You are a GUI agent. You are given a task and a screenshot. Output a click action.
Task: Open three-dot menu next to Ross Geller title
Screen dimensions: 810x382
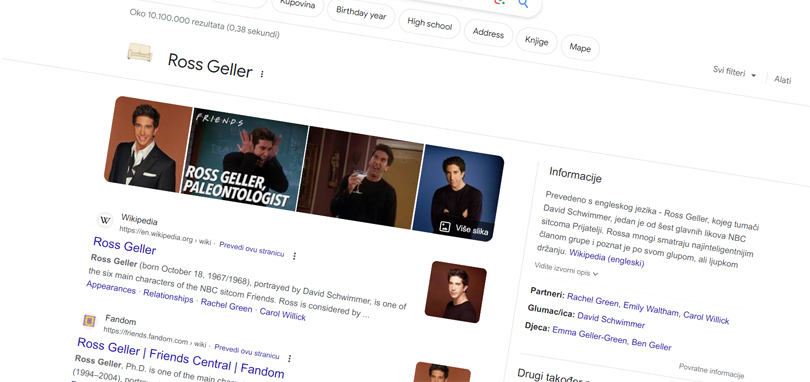coord(262,74)
